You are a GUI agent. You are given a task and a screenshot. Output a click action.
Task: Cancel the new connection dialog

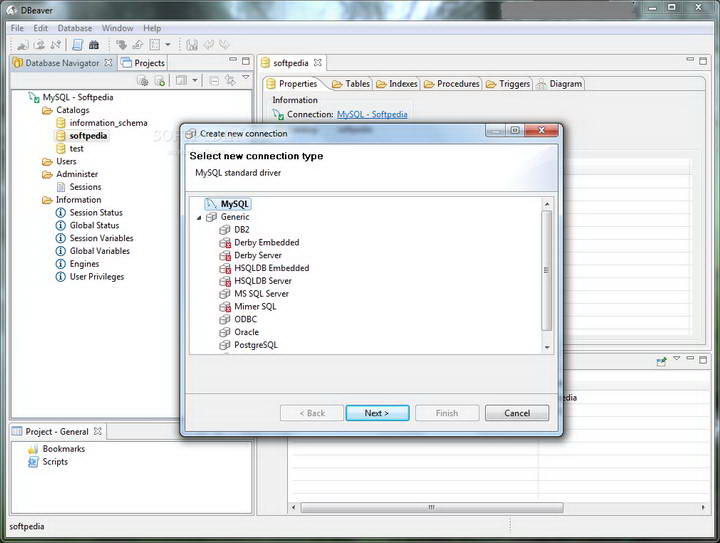[516, 413]
